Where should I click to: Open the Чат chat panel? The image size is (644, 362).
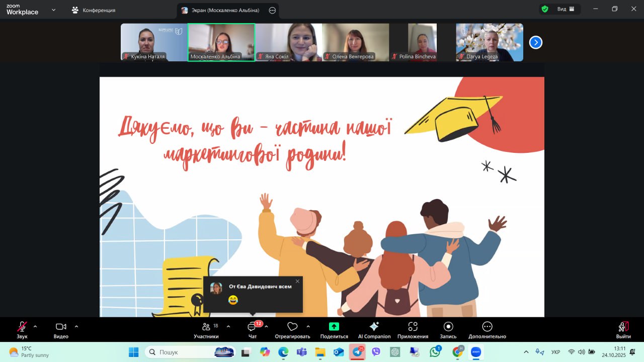(253, 330)
